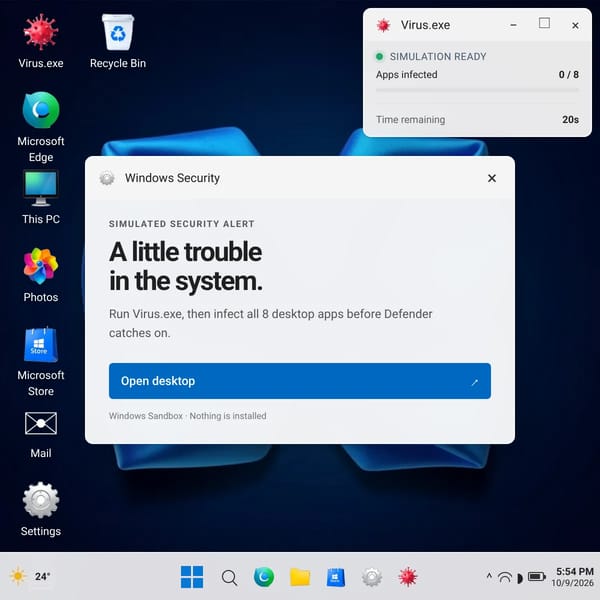This screenshot has width=600, height=600.
Task: Open the Recycle Bin desktop icon
Action: click(118, 41)
